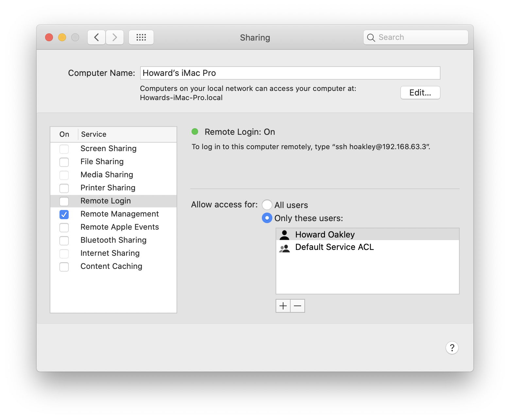The height and width of the screenshot is (420, 510).
Task: Click the Computer Name text field
Action: point(290,73)
